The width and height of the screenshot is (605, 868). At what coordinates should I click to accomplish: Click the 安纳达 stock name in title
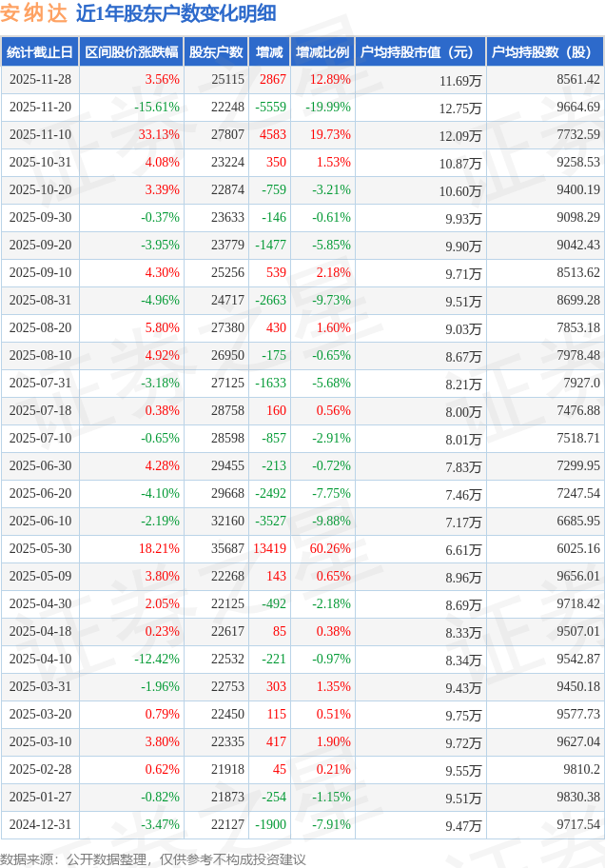[x=34, y=13]
